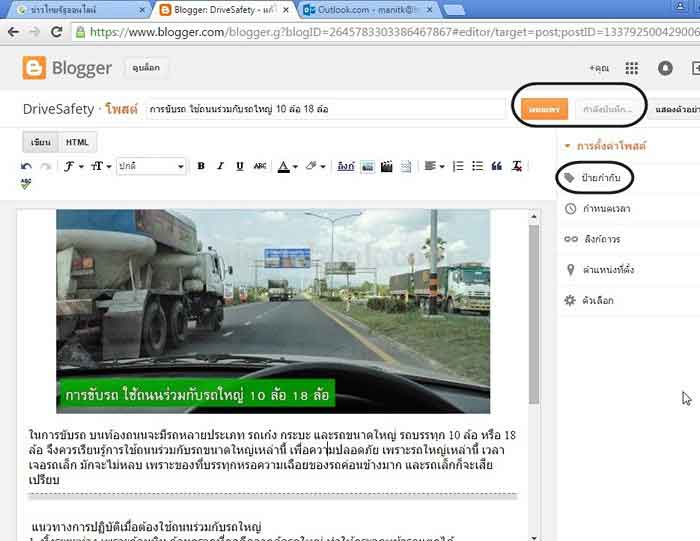Viewport: 700px width, 541px height.
Task: Click the preview button
Action: pos(675,109)
